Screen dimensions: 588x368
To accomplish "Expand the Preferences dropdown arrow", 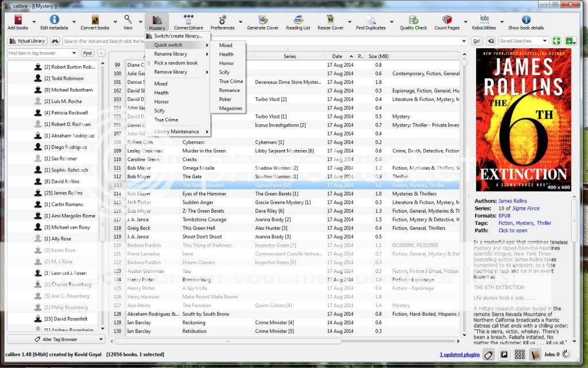I will point(241,22).
